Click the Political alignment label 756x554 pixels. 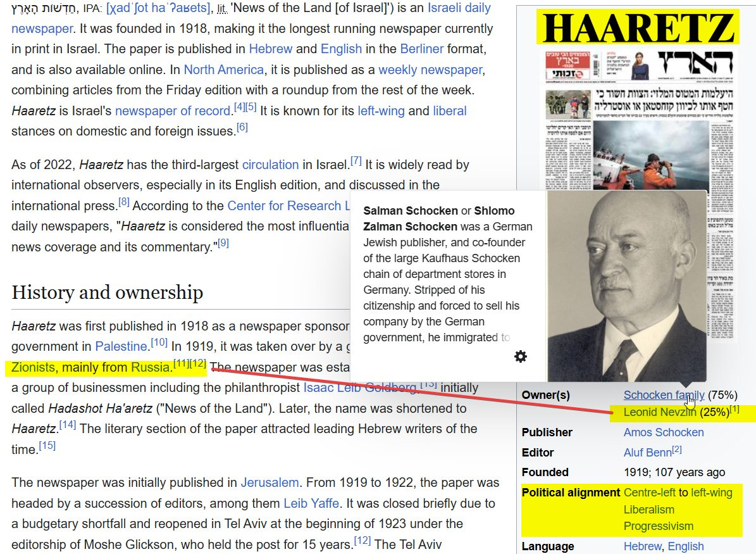(x=571, y=493)
